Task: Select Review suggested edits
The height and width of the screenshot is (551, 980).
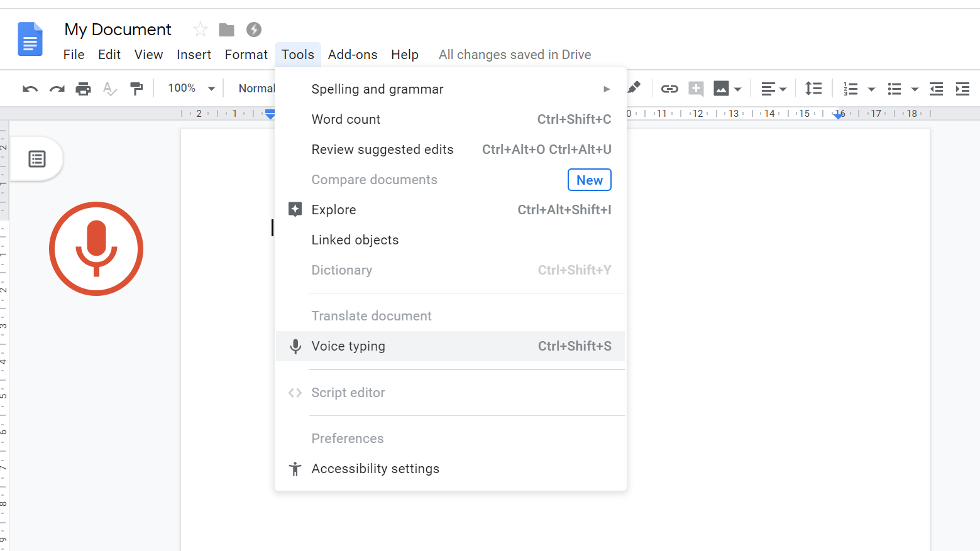Action: 451,150
